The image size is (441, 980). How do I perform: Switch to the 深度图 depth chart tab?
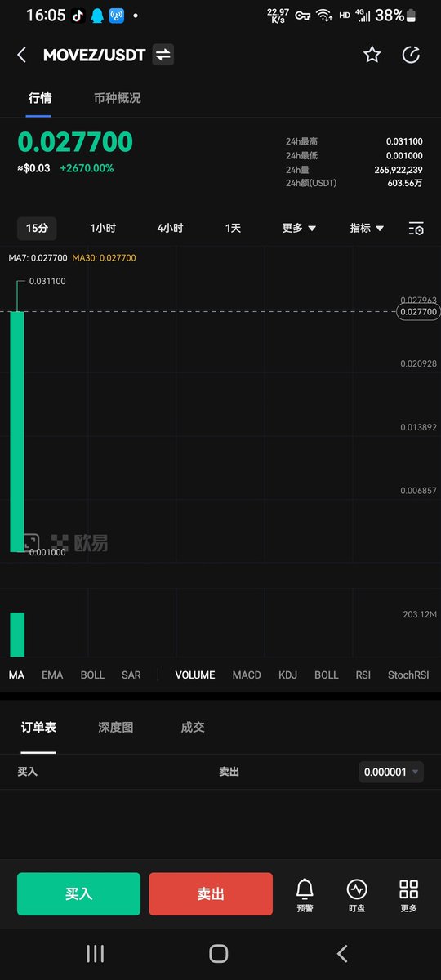[116, 728]
